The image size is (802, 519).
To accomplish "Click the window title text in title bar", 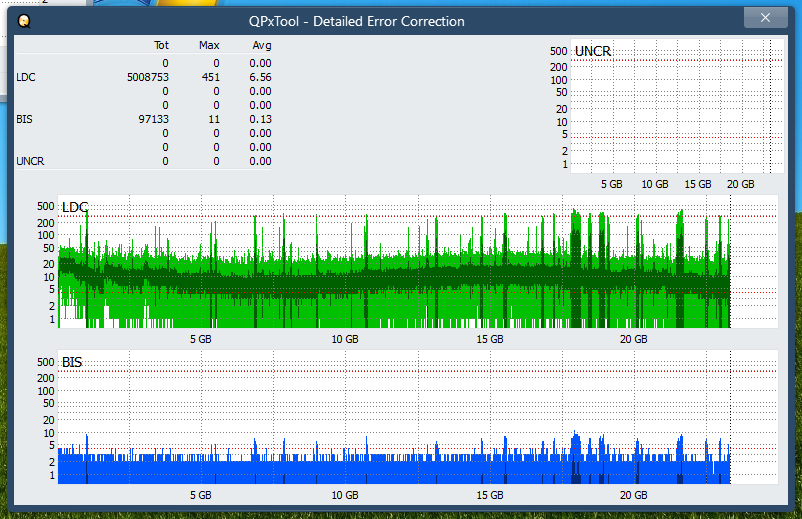I will 356,21.
